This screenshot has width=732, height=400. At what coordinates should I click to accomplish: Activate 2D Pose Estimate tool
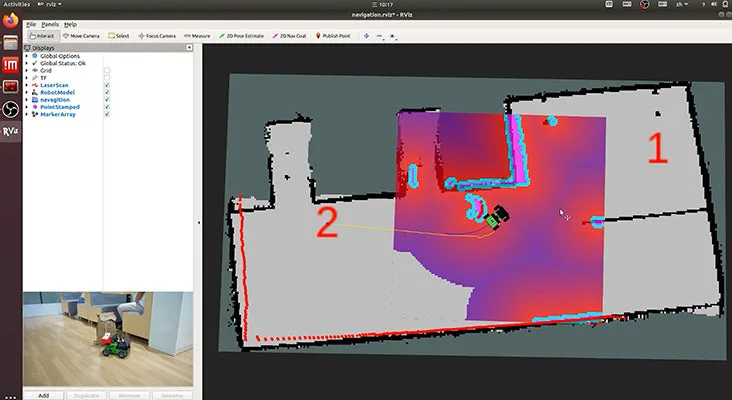coord(241,36)
